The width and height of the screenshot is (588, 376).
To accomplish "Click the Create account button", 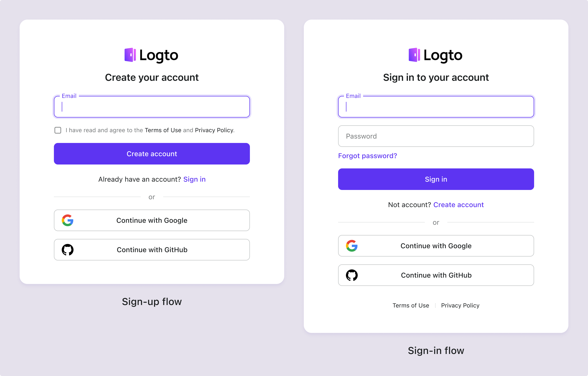I will pos(152,154).
